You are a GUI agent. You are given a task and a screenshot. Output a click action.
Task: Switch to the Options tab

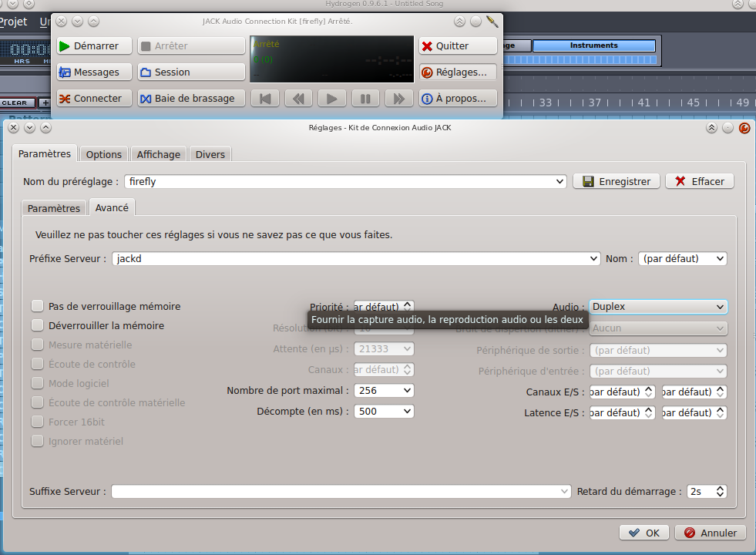click(x=104, y=154)
